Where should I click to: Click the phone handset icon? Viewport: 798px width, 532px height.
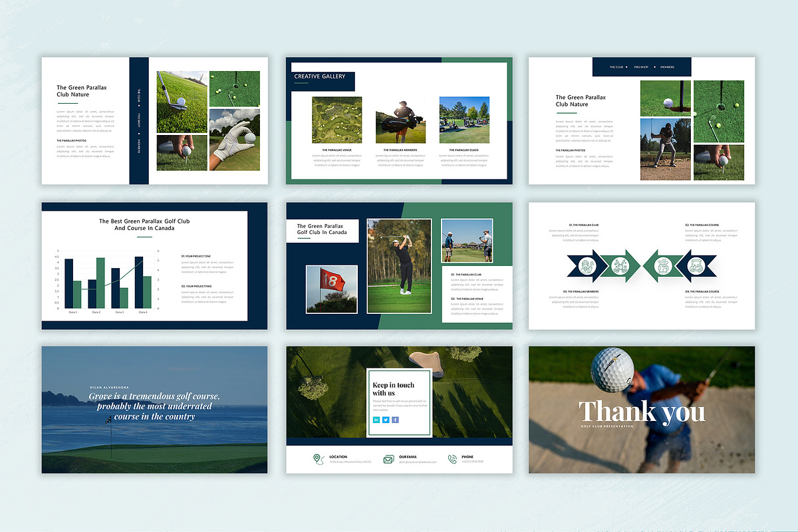tap(452, 459)
